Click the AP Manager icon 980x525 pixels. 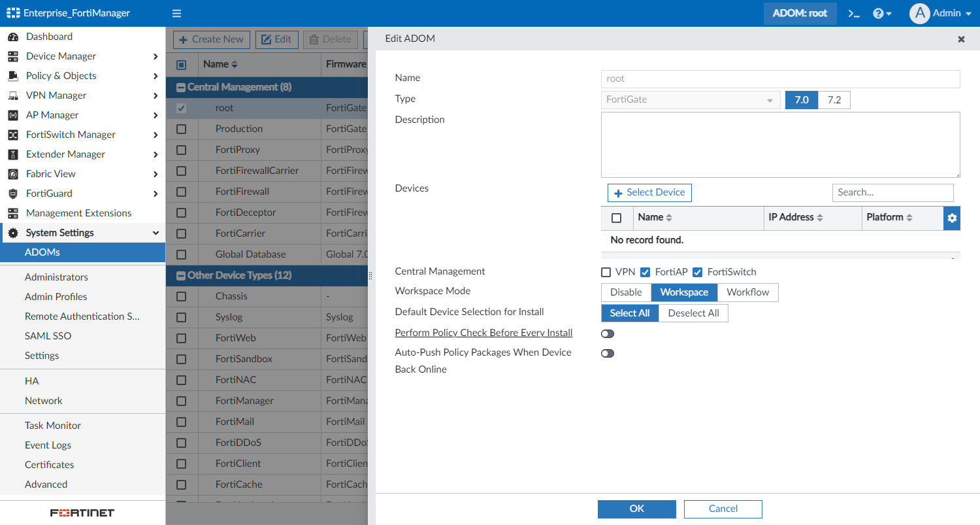pos(12,115)
